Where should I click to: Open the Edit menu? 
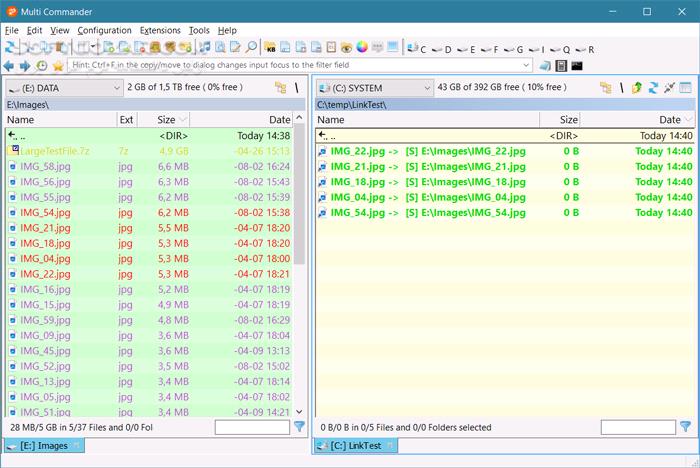click(34, 30)
